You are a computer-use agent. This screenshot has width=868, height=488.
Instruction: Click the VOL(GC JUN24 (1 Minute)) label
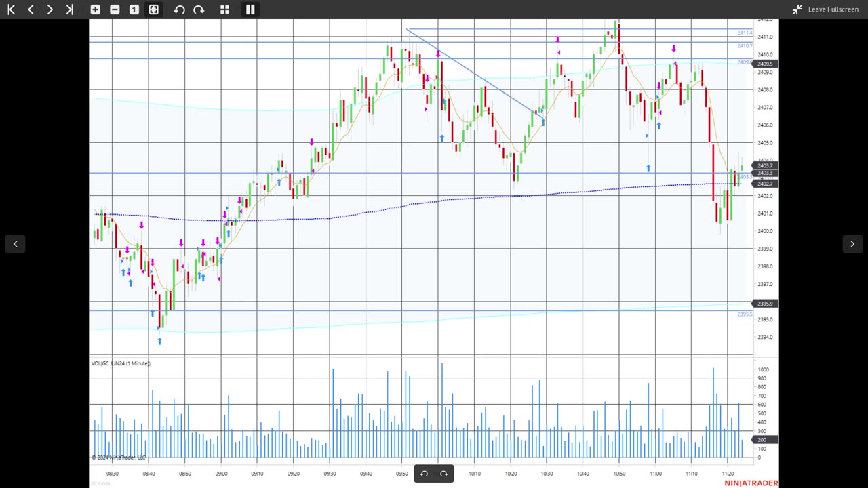point(121,364)
